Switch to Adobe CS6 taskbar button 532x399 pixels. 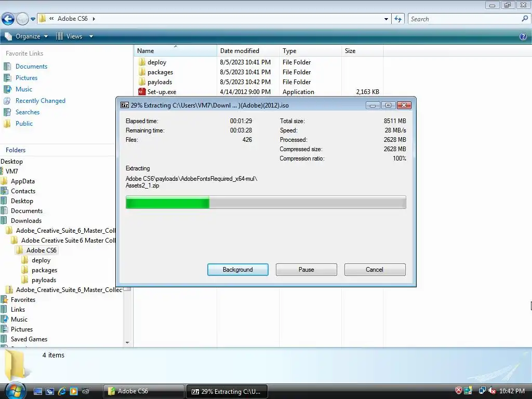click(x=144, y=391)
